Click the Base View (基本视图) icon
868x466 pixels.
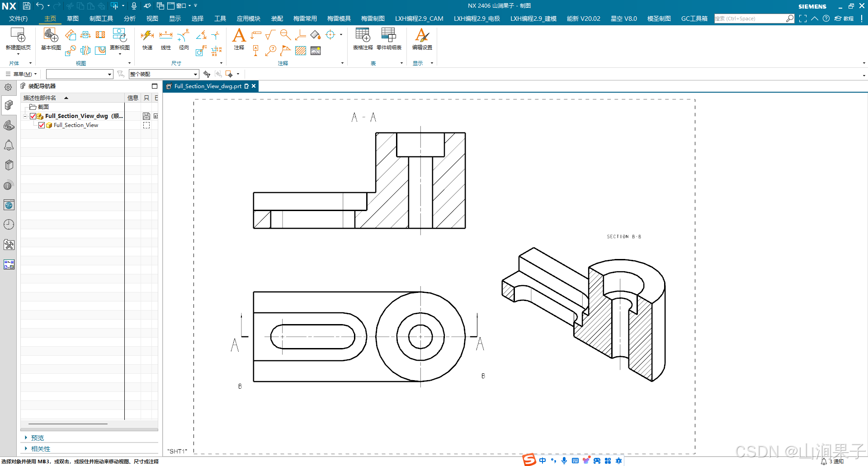pos(51,35)
